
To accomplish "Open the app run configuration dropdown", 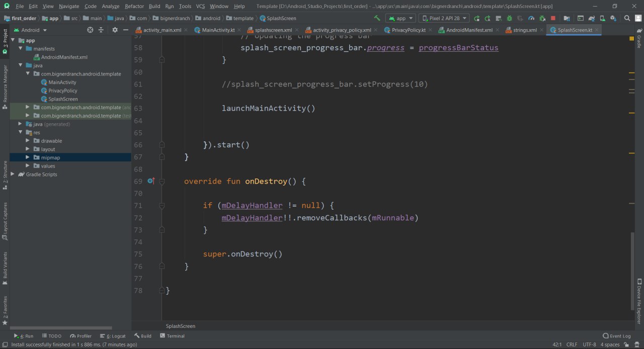I will [401, 18].
